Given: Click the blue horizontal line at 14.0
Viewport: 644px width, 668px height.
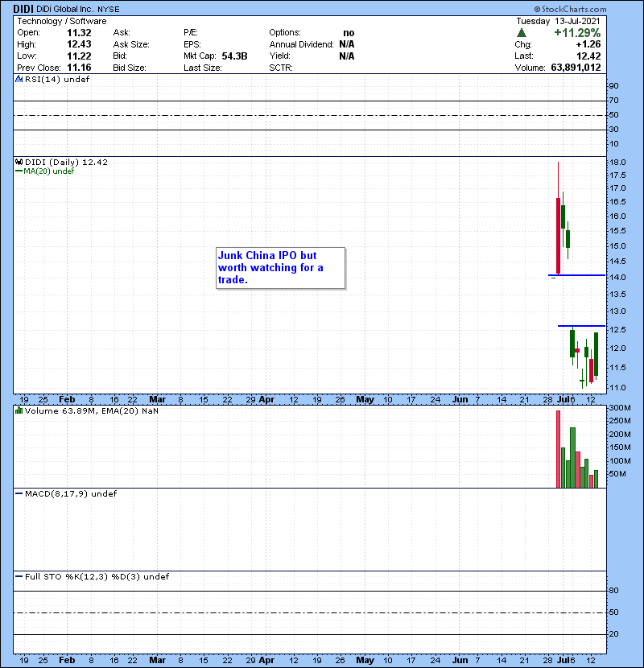Looking at the screenshot, I should coord(576,275).
